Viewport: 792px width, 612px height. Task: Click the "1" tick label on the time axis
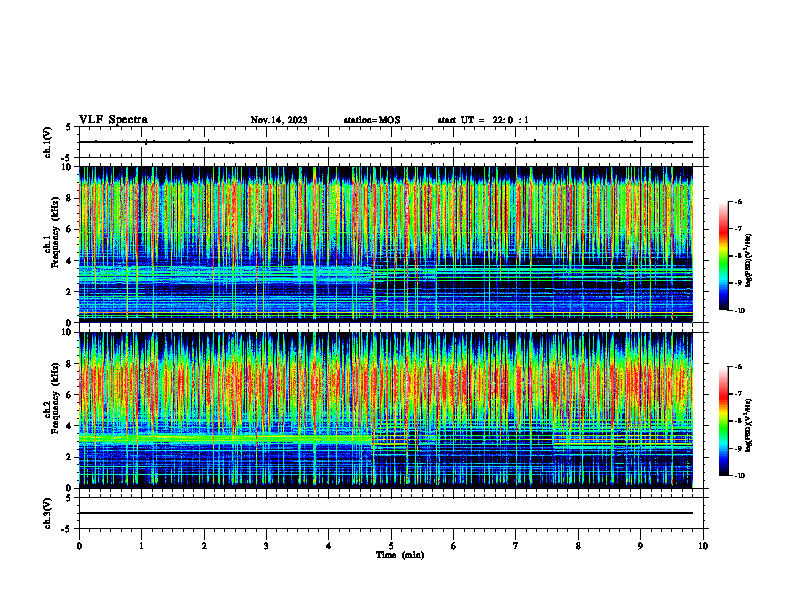(x=141, y=546)
